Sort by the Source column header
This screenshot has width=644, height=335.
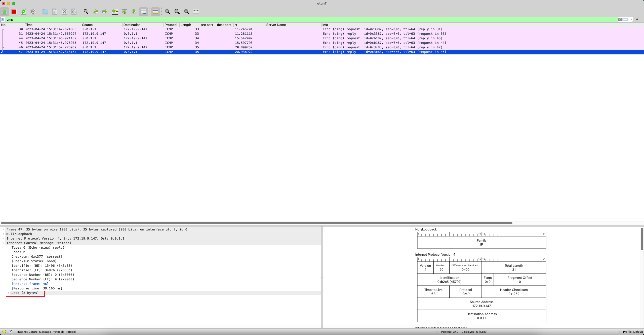(x=102, y=25)
